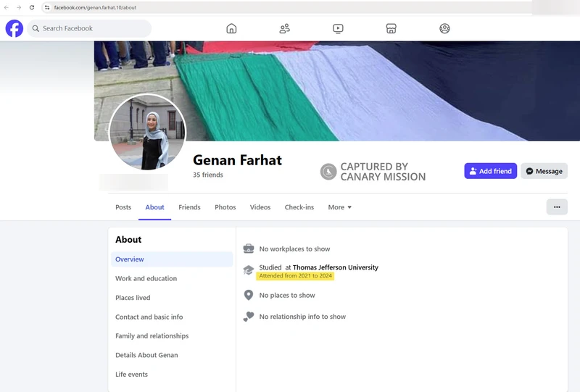The image size is (580, 392).
Task: Click 'No relationship info to show' text
Action: point(302,317)
